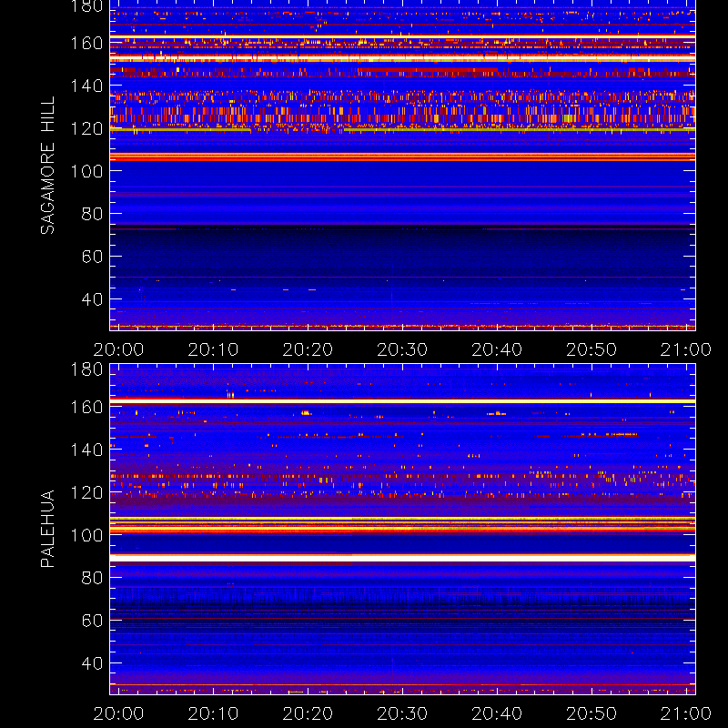Click the SAGAMORE HILL axis title

[x=47, y=166]
